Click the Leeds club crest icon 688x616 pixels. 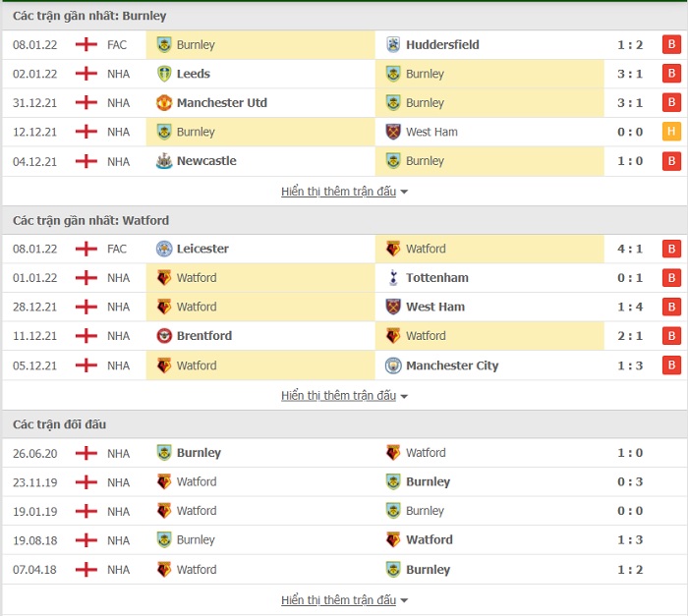pyautogui.click(x=164, y=74)
